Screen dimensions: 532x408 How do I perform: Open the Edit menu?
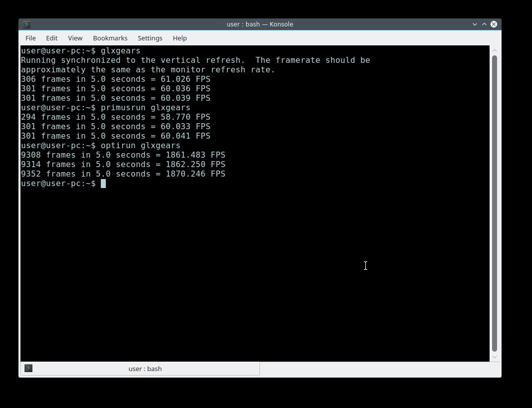(x=51, y=38)
